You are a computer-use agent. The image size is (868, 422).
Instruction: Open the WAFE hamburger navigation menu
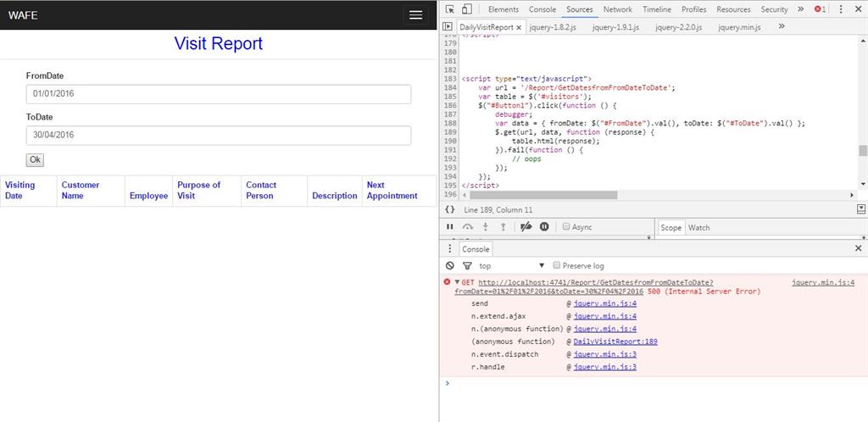click(415, 15)
